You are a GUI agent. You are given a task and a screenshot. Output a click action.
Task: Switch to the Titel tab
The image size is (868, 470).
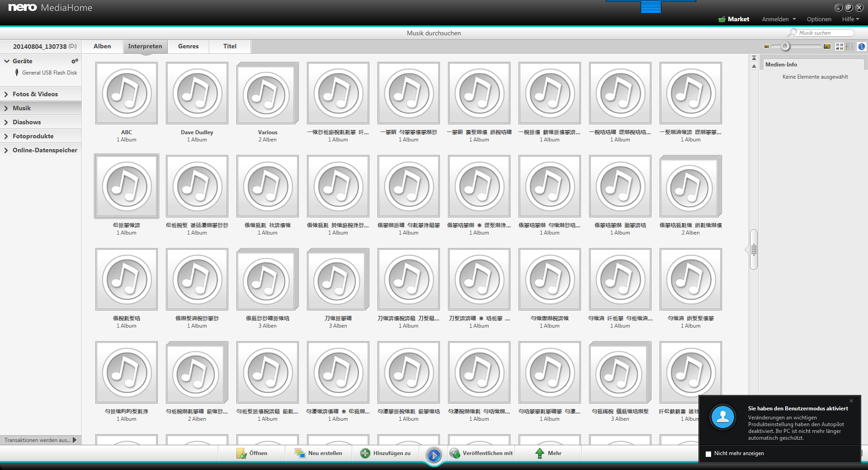(x=230, y=46)
